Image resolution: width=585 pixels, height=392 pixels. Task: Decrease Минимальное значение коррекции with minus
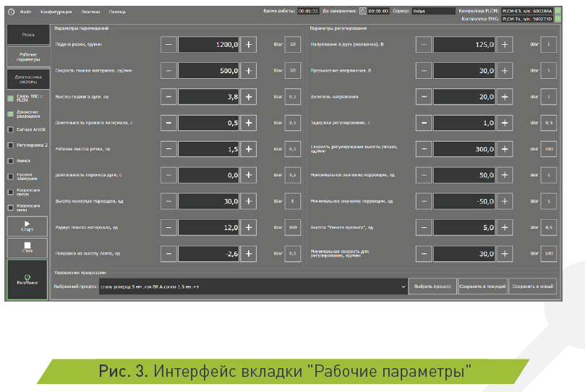coord(424,201)
